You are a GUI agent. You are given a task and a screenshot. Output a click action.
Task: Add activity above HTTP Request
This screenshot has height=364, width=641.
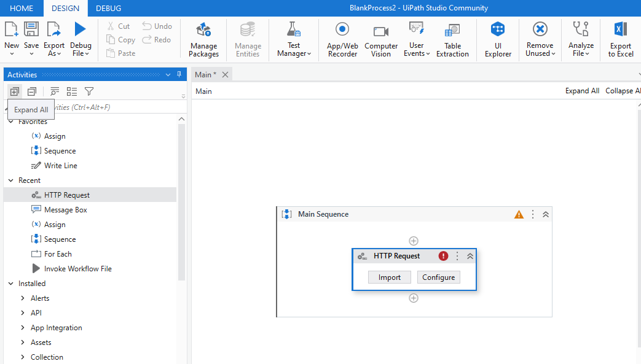(413, 241)
